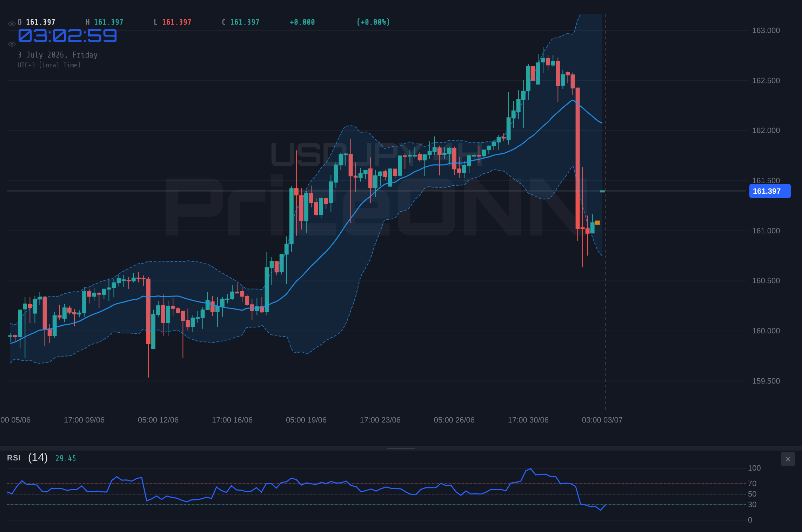Click the 161.397 current price label
The height and width of the screenshot is (532, 802).
pyautogui.click(x=770, y=191)
